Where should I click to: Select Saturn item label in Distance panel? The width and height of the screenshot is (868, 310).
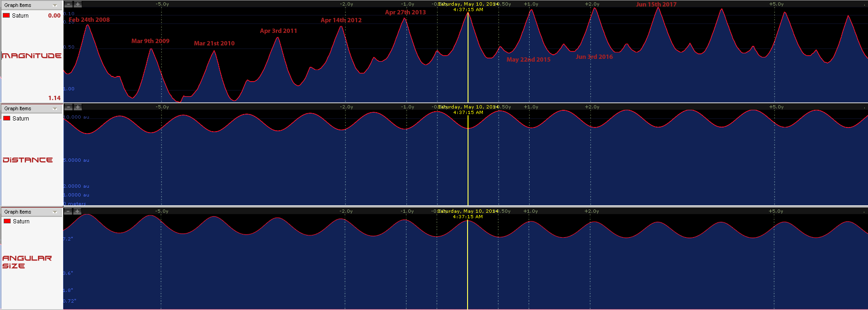click(21, 119)
